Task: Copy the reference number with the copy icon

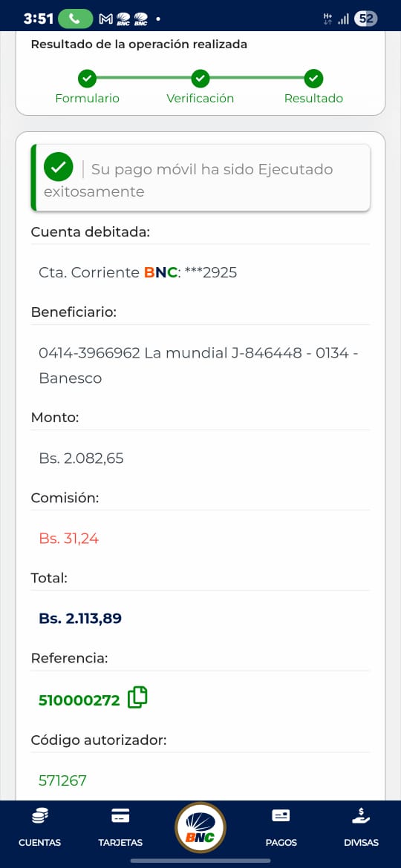Action: coord(137,697)
